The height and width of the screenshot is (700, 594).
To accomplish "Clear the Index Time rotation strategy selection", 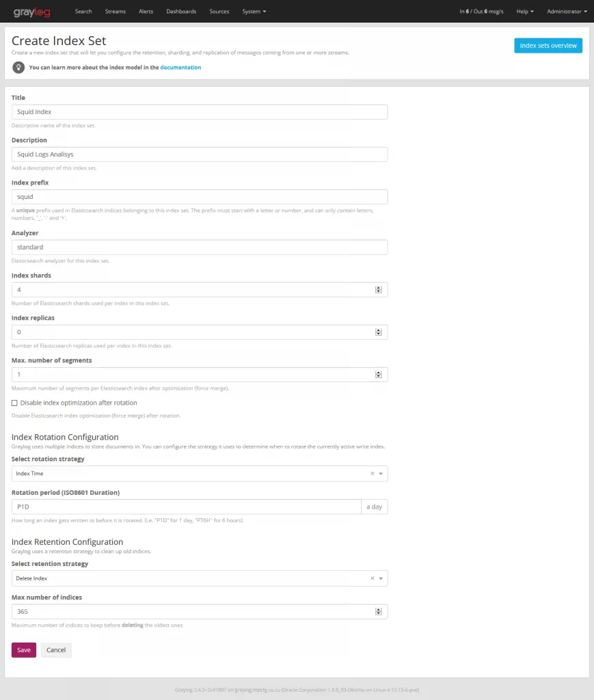I will (x=373, y=473).
